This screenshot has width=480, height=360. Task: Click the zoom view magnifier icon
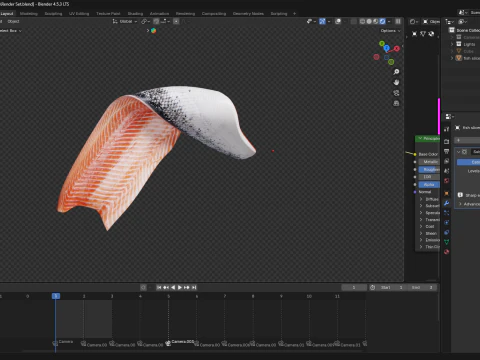[x=396, y=72]
